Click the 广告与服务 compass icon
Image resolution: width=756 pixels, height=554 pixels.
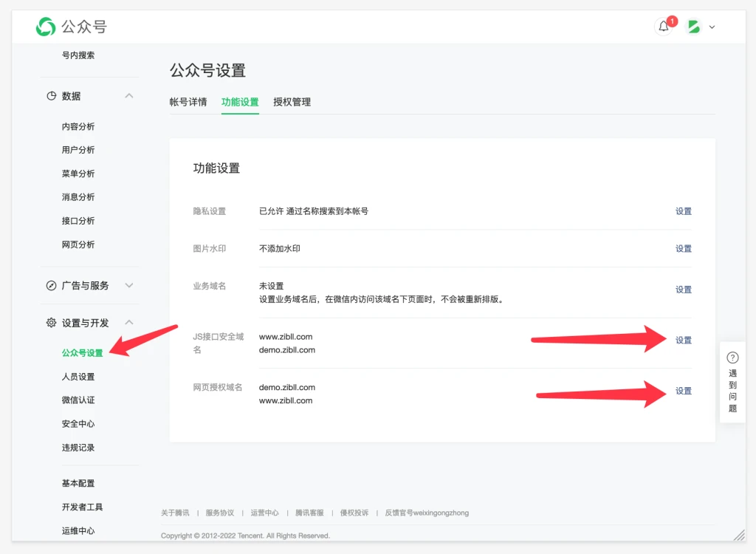52,285
